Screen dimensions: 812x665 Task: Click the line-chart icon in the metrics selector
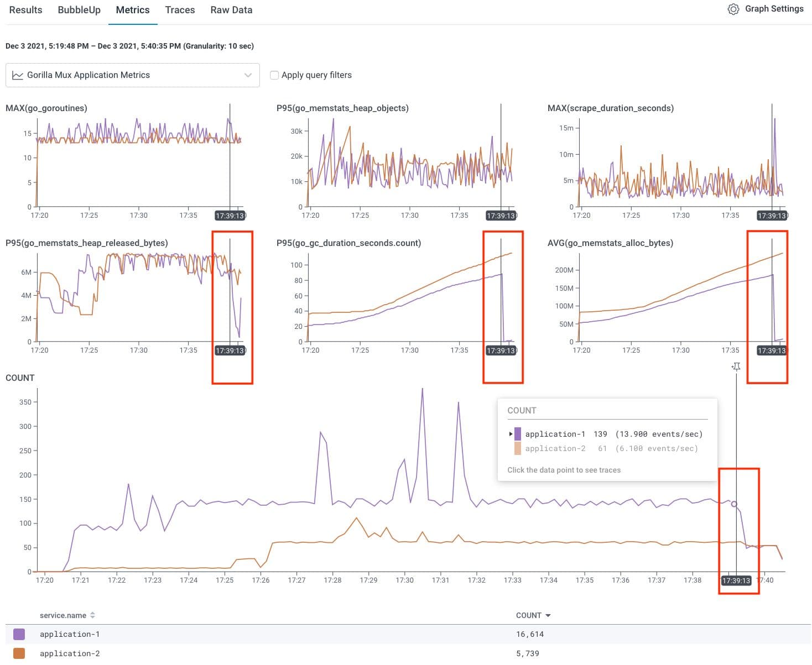[x=18, y=75]
